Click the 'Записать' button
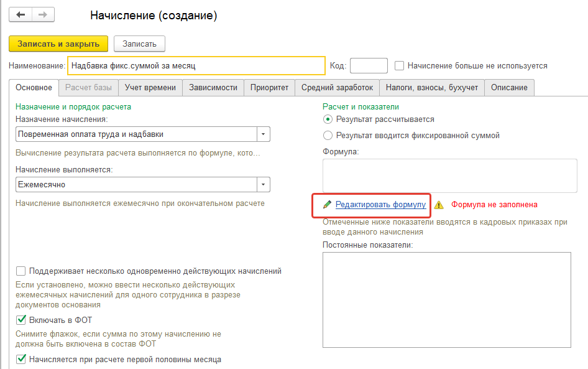The height and width of the screenshot is (369, 588). [x=139, y=44]
